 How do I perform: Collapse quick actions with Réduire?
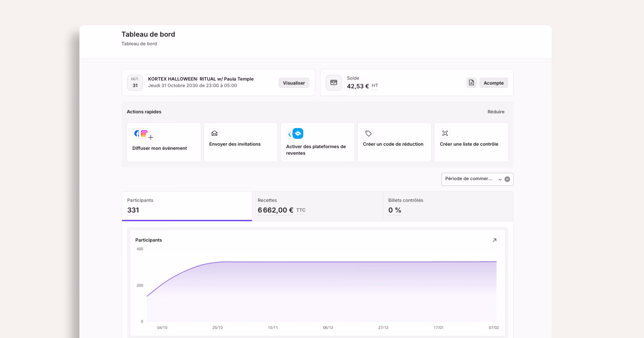point(496,112)
